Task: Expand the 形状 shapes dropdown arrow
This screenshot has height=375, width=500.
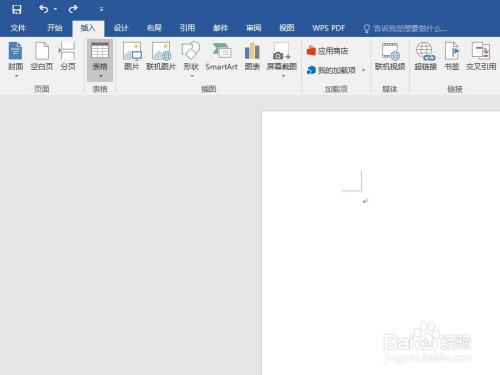Action: [x=192, y=76]
